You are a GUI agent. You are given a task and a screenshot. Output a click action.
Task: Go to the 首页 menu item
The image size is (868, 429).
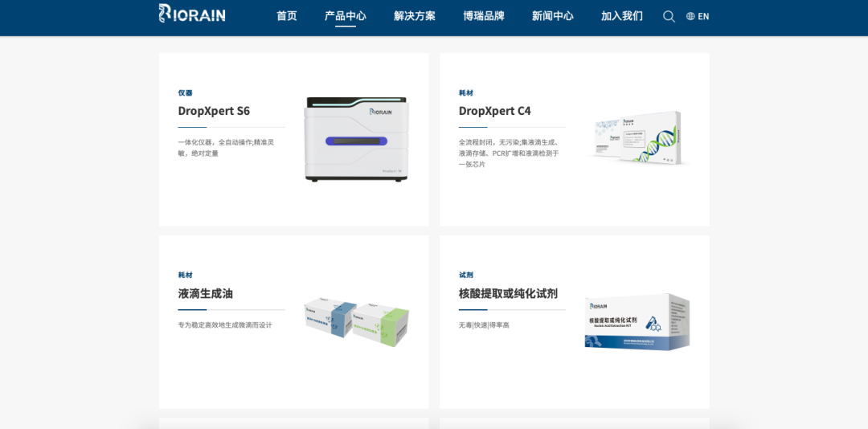pyautogui.click(x=287, y=16)
